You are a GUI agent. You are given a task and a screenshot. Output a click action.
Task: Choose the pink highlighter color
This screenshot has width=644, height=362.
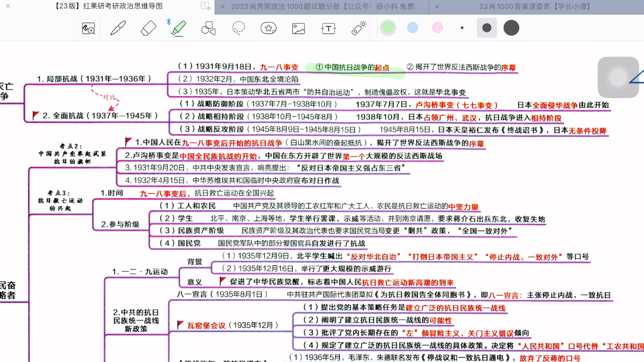coord(437,28)
